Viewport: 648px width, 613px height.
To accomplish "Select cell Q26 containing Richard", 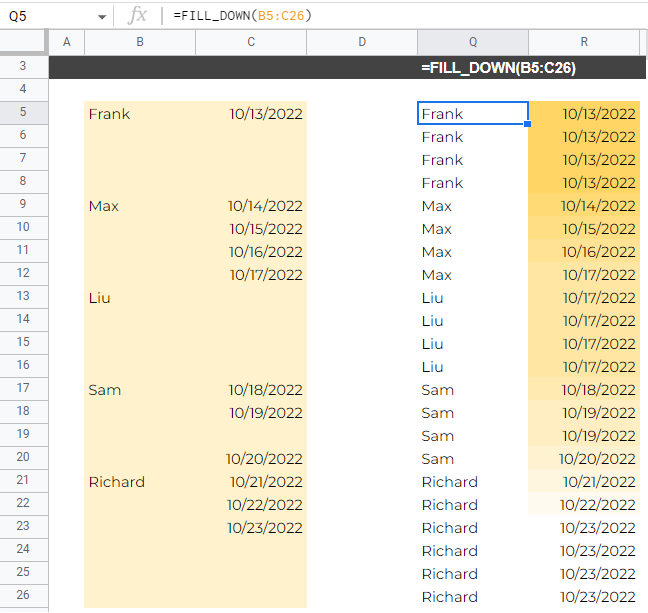I will coord(473,596).
